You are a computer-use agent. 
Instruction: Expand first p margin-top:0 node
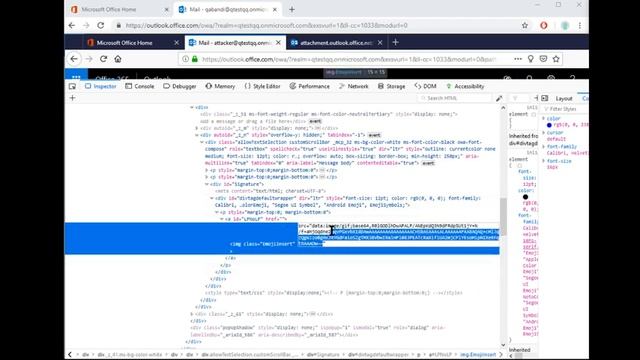point(207,170)
